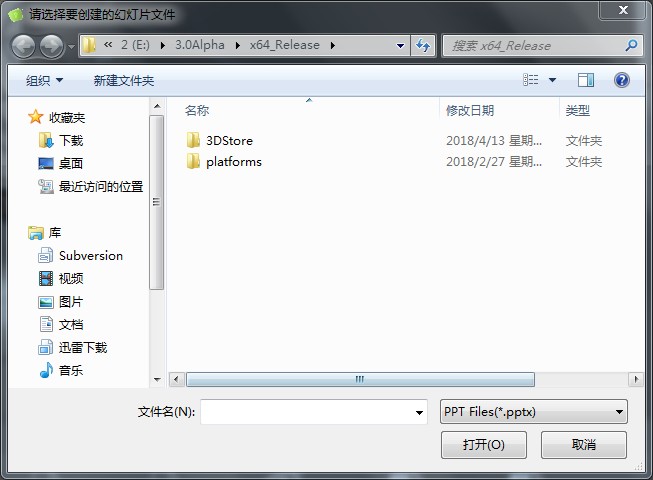The height and width of the screenshot is (480, 653).
Task: Expand the address bar path dropdown
Action: pos(400,45)
